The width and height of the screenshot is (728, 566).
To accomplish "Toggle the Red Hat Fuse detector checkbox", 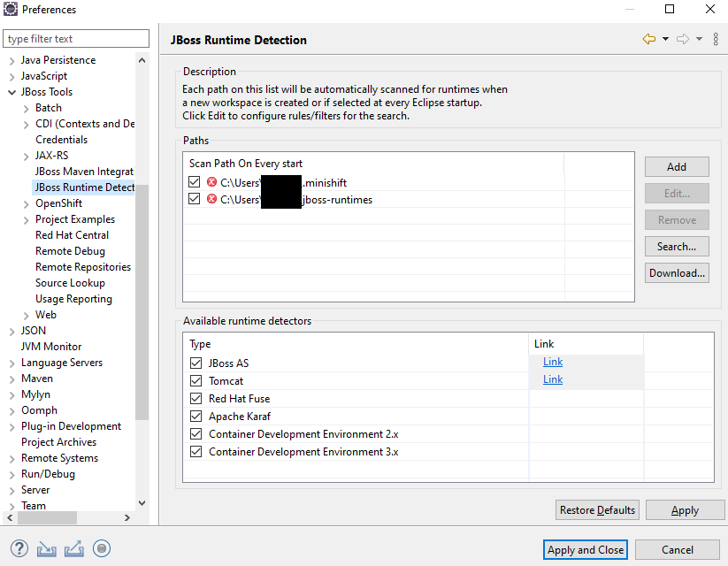I will tap(195, 398).
